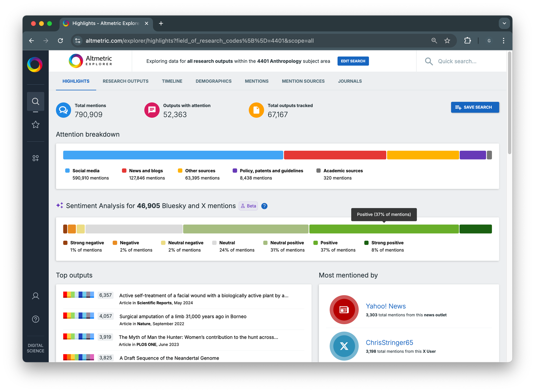Click inside the Quick search field
Image resolution: width=535 pixels, height=392 pixels.
457,61
